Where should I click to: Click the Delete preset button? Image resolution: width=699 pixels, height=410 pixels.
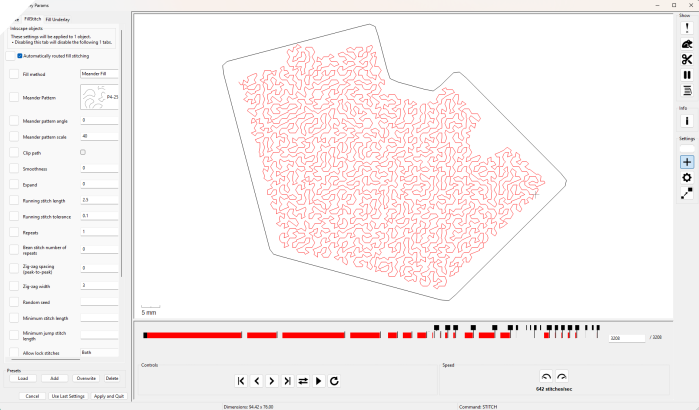(112, 378)
